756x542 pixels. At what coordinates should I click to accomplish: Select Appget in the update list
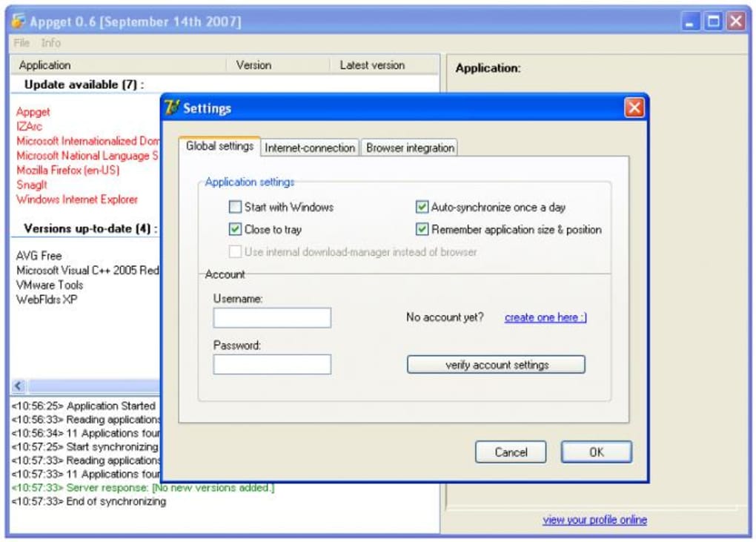click(x=33, y=112)
